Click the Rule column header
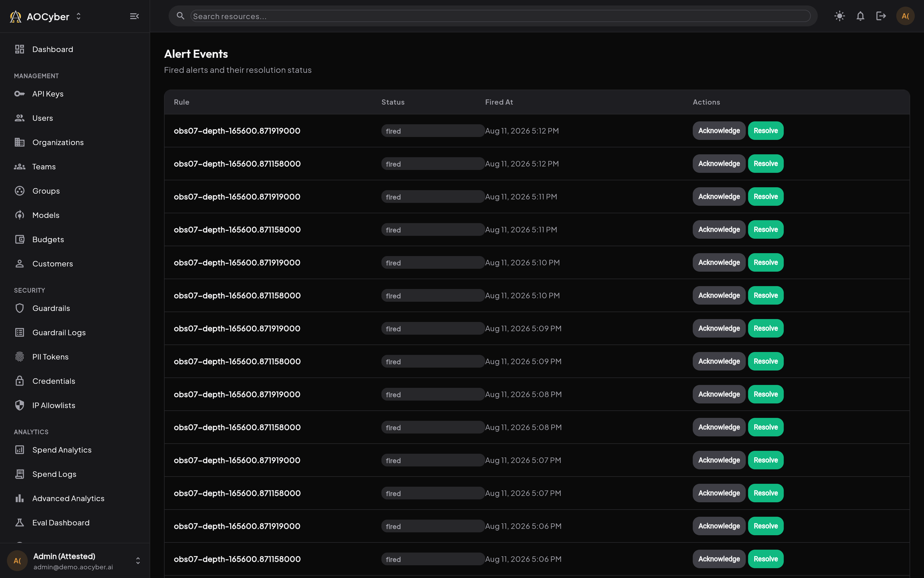 pos(181,102)
